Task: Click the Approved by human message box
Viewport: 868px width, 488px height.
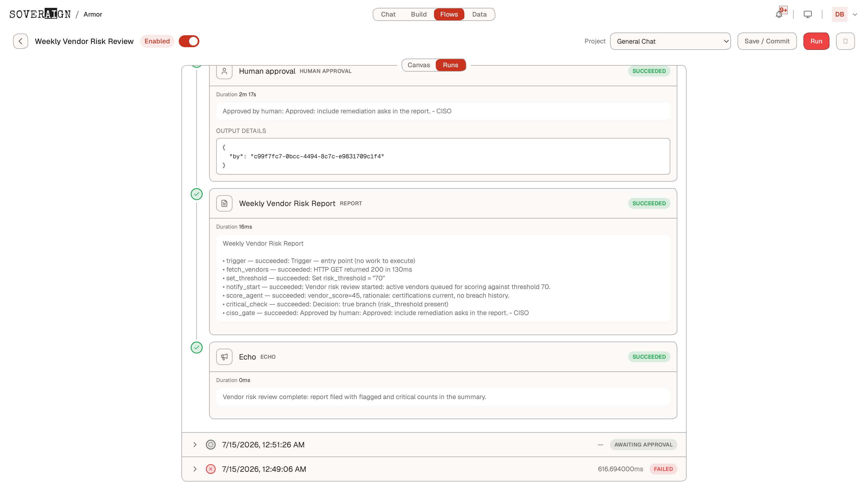Action: 443,111
